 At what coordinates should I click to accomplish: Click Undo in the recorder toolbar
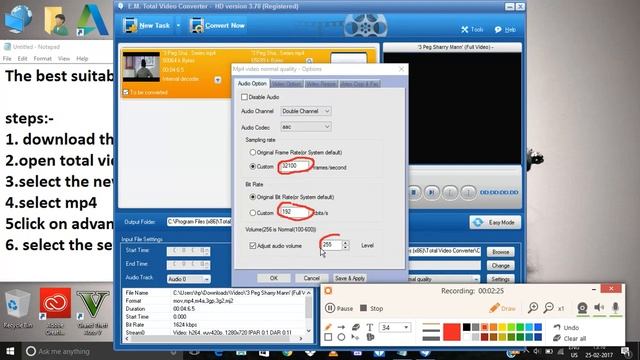pos(566,327)
